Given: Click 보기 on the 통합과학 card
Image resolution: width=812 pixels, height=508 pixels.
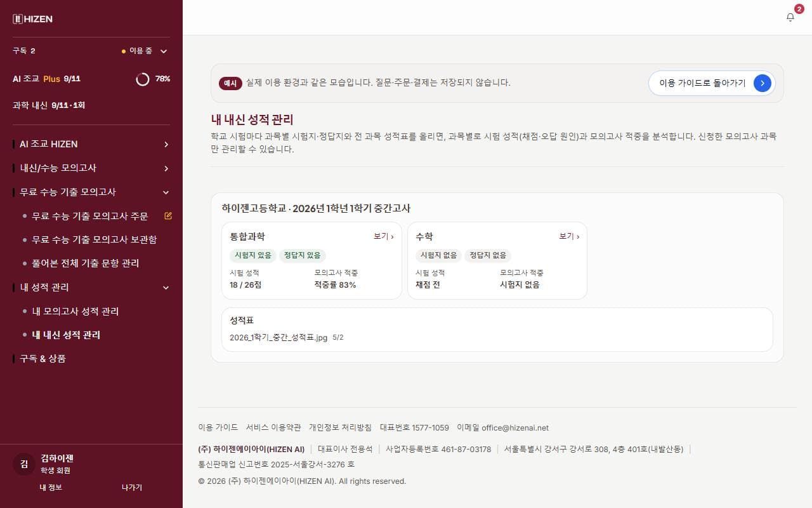Looking at the screenshot, I should pyautogui.click(x=384, y=236).
